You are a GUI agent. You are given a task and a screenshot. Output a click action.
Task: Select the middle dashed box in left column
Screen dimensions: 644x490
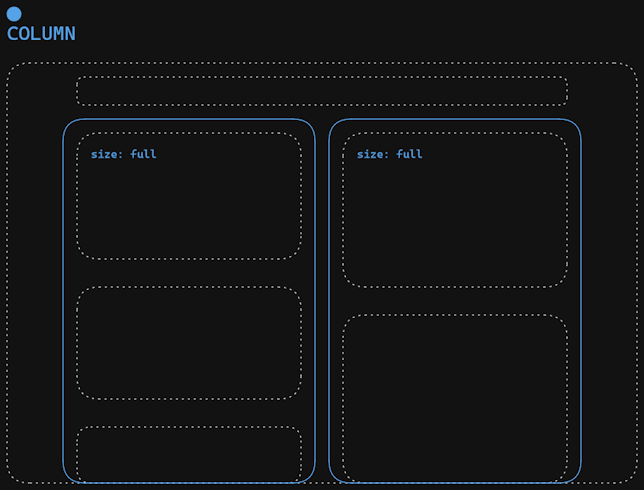[188, 343]
